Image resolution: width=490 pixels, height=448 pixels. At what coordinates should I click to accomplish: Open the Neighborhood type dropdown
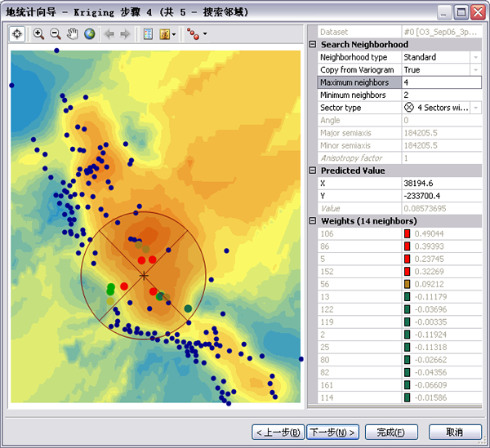475,57
